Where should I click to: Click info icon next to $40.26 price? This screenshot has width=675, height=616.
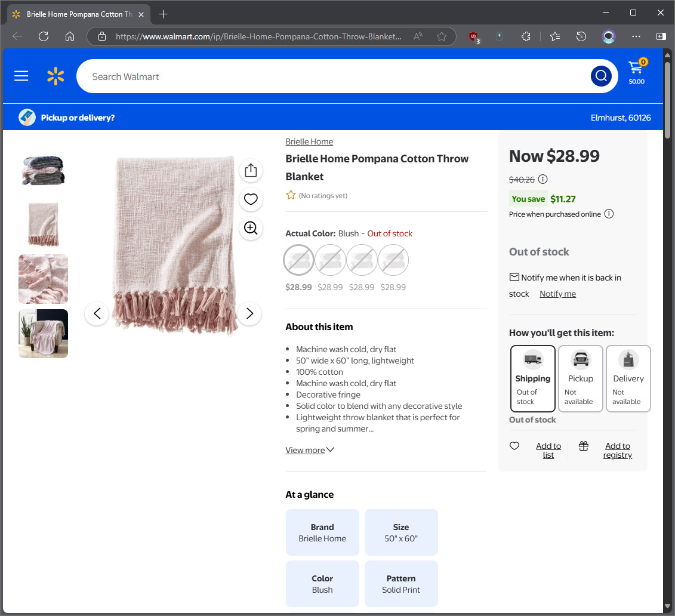pos(543,179)
